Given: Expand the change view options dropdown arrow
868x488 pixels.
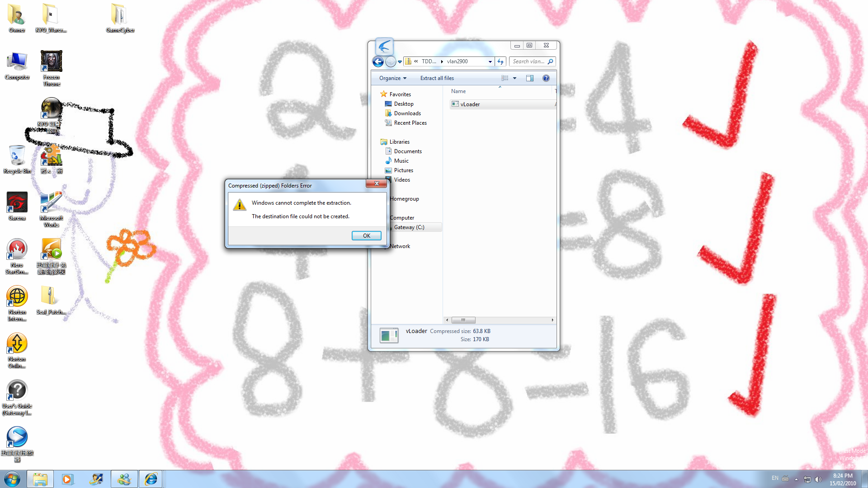Looking at the screenshot, I should pyautogui.click(x=514, y=78).
